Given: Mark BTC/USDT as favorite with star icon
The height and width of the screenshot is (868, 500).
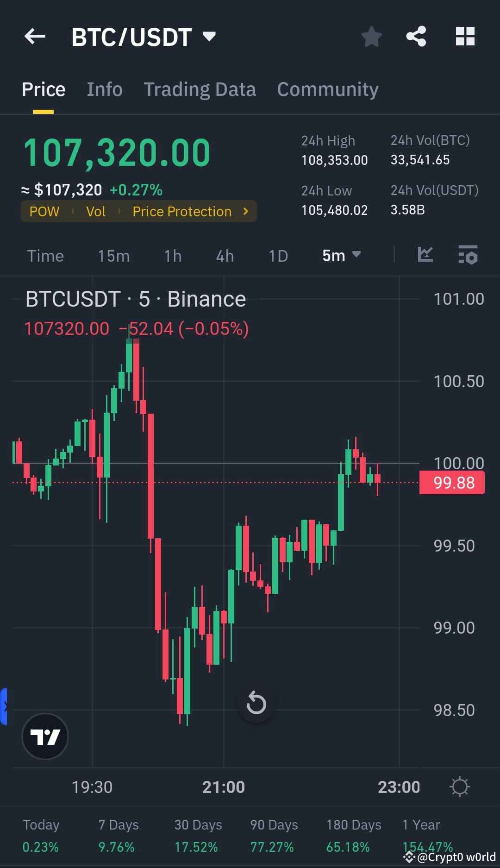Looking at the screenshot, I should point(372,37).
